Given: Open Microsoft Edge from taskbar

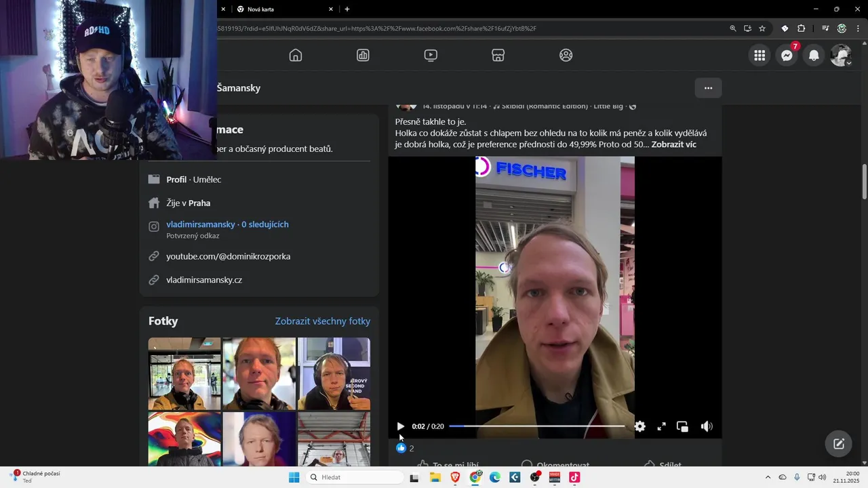Looking at the screenshot, I should pyautogui.click(x=495, y=477).
